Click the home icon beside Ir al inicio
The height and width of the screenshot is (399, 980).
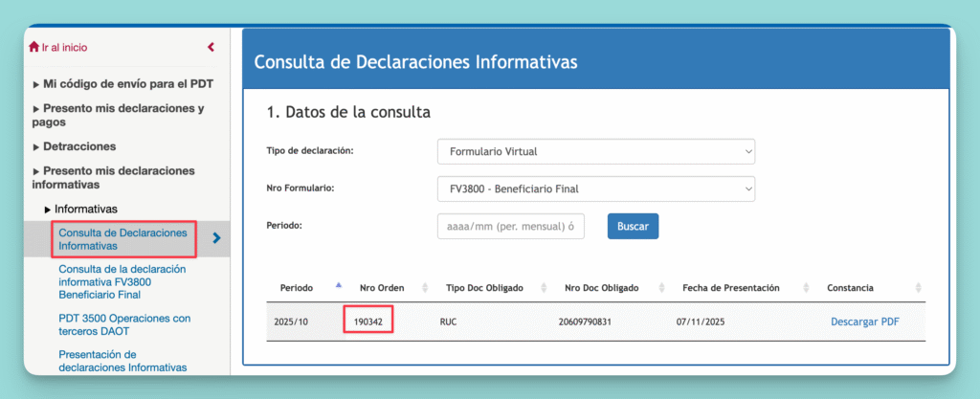[34, 47]
